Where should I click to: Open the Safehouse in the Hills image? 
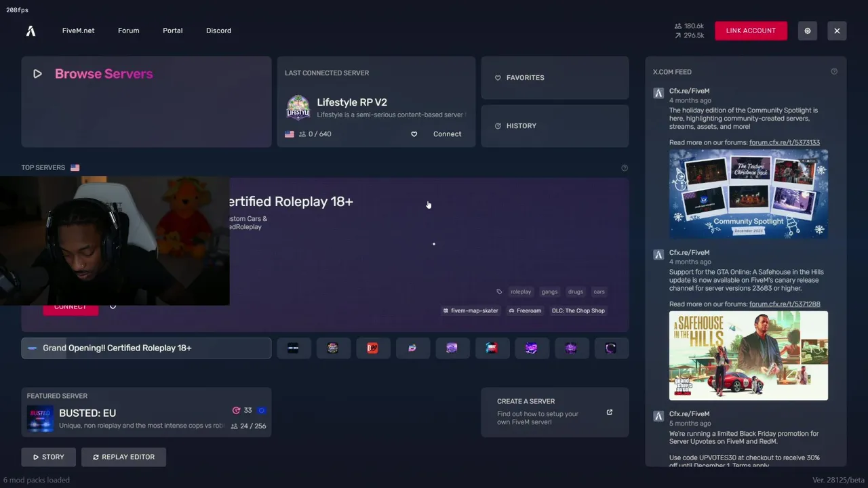pyautogui.click(x=749, y=355)
